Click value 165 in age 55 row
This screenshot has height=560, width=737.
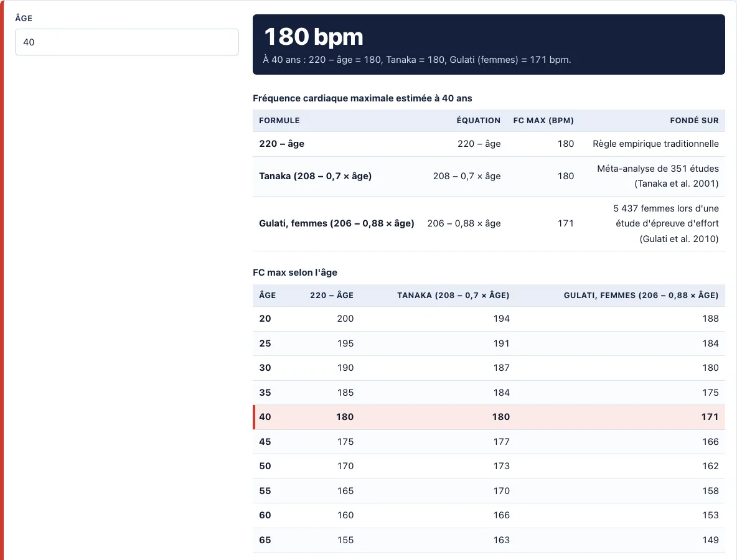(345, 491)
